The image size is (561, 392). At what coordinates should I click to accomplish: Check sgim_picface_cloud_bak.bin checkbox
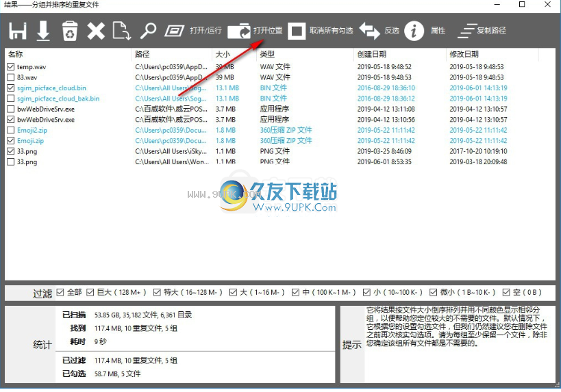(11, 99)
